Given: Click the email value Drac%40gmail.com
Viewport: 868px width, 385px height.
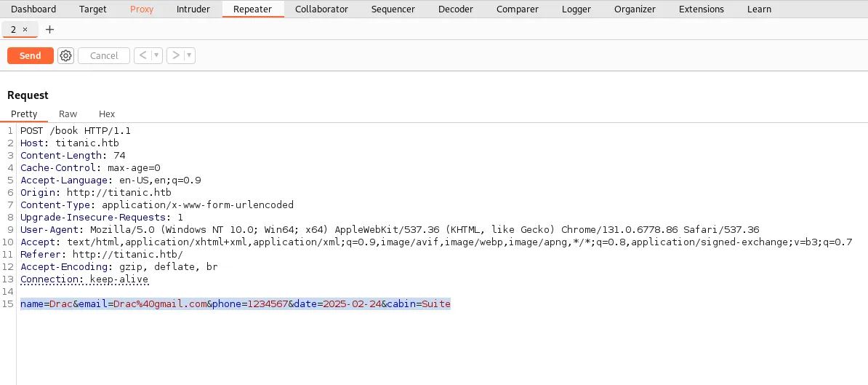Looking at the screenshot, I should click(161, 303).
